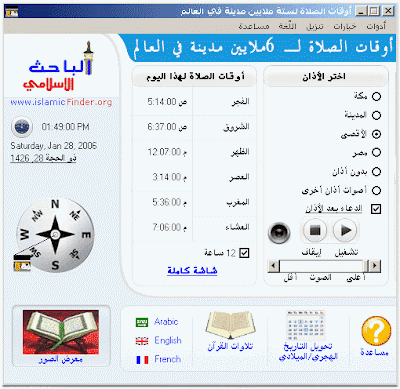400x389 pixels.
Task: Click the 5:14:00 Fajr time
Action: click(167, 102)
